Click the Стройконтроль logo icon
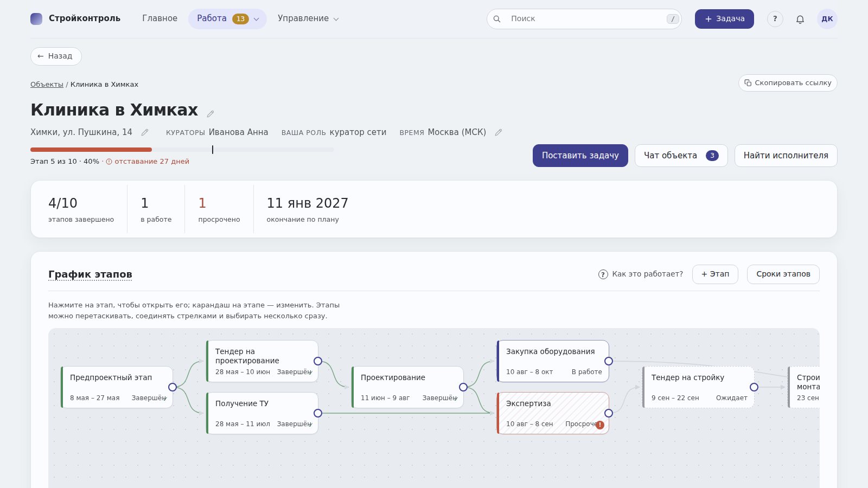 pos(36,19)
